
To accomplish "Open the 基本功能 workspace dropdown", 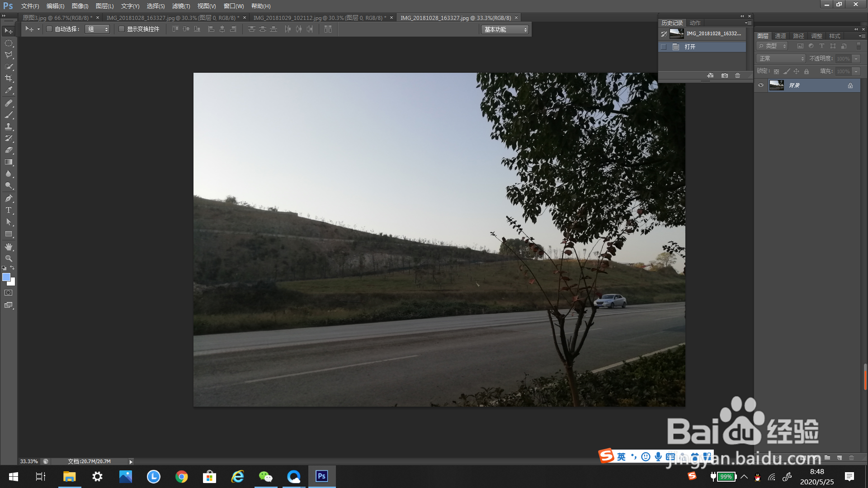I will (x=505, y=29).
